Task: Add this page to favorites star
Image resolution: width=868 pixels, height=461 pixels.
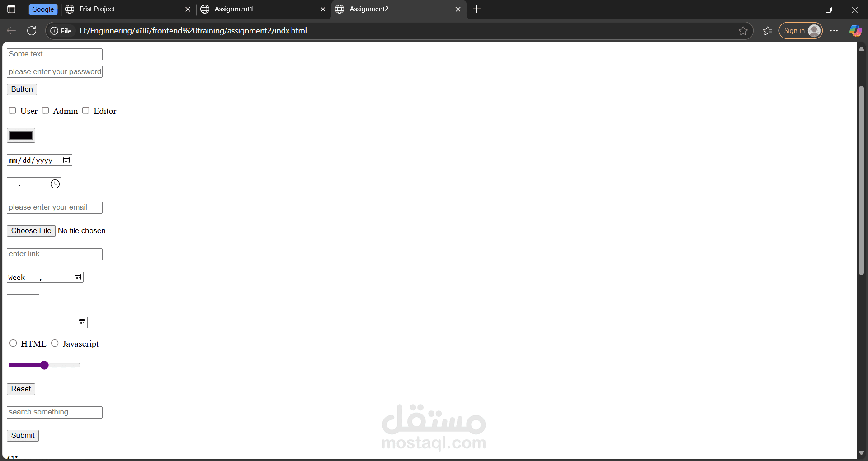Action: coord(743,31)
